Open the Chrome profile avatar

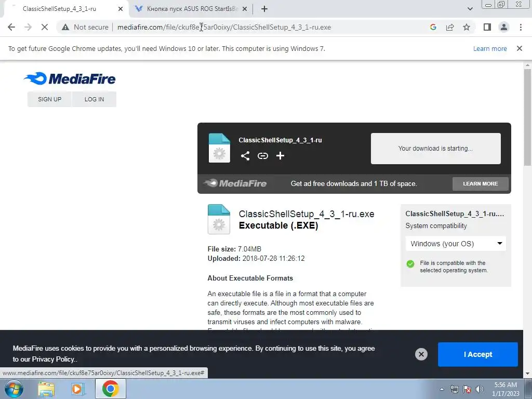point(504,27)
